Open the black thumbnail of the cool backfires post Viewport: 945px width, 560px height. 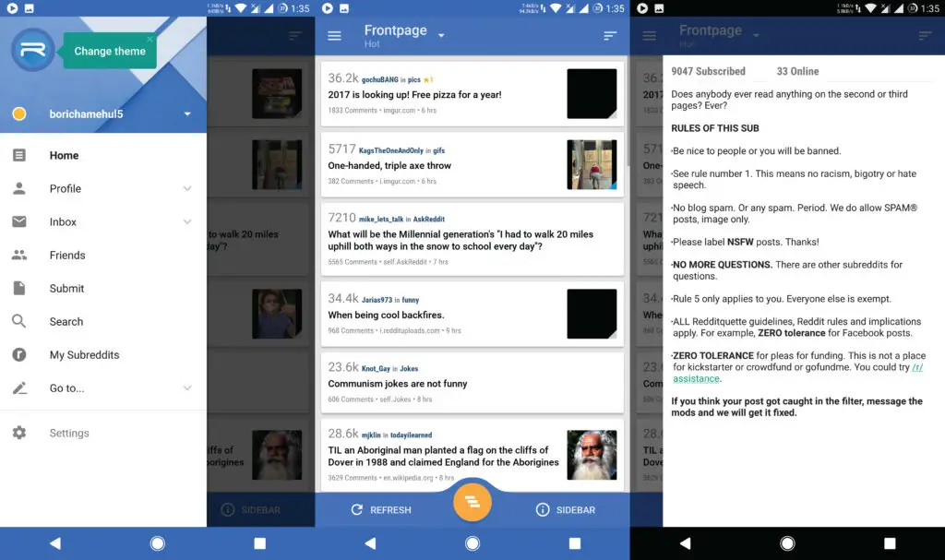592,314
